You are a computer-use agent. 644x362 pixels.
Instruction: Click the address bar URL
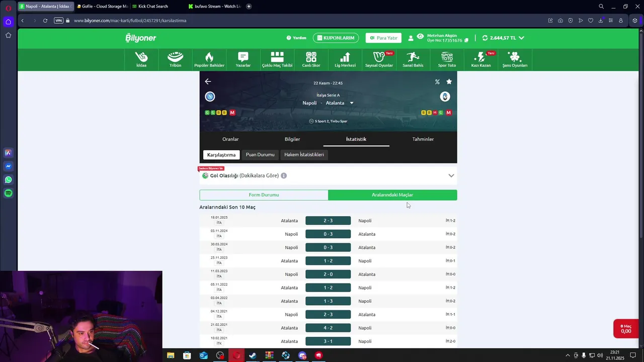tap(130, 21)
